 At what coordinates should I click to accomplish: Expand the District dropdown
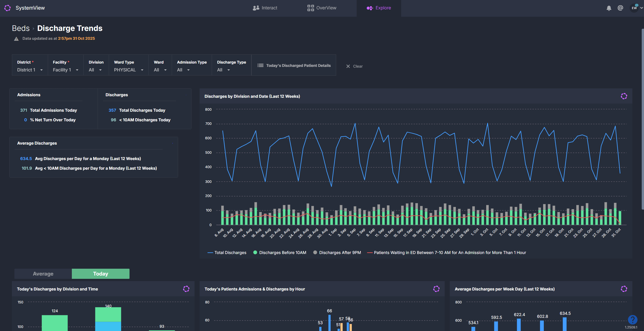coord(30,70)
